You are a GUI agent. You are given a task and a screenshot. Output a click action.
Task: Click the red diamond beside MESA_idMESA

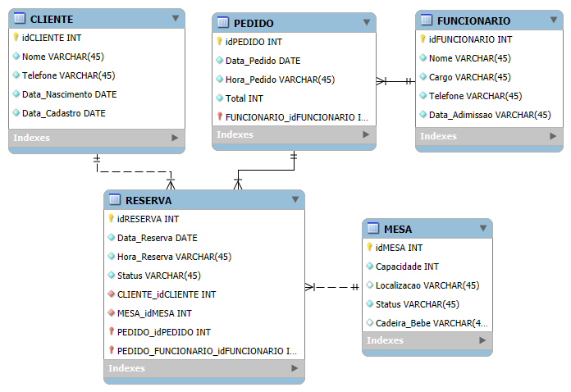(112, 312)
